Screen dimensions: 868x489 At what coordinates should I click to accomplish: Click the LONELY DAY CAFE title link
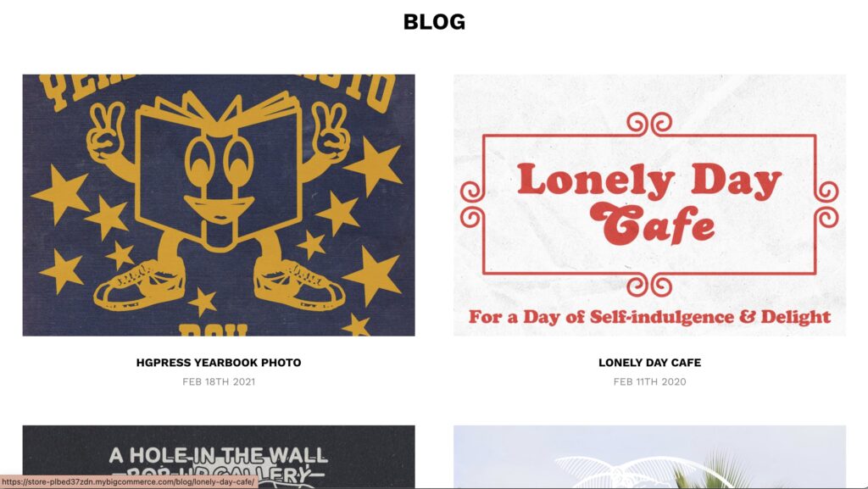point(649,363)
